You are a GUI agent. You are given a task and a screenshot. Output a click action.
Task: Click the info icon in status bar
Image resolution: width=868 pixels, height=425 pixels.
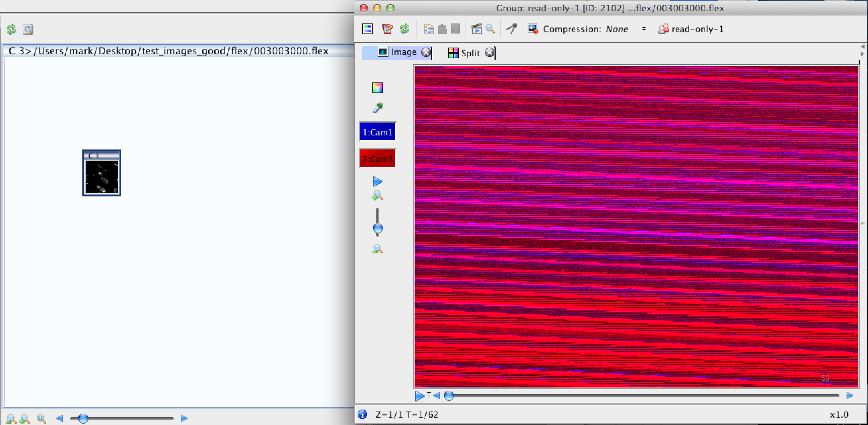coord(363,414)
